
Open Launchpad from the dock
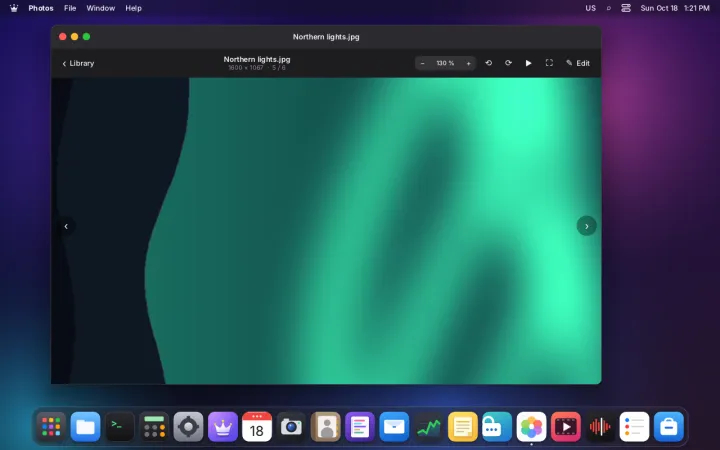click(51, 427)
